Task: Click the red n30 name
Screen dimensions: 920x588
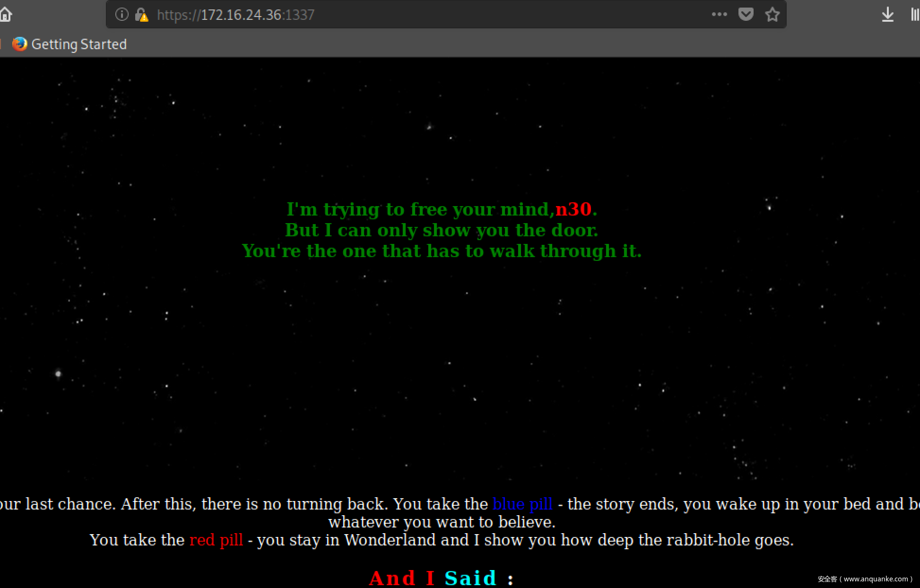Action: (573, 209)
